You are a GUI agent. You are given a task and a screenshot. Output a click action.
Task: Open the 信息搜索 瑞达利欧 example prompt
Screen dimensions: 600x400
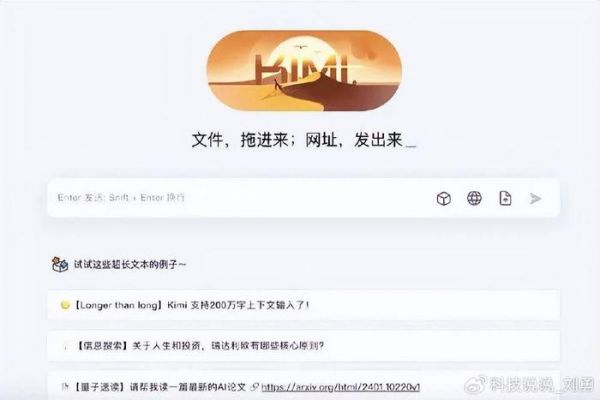pos(303,346)
